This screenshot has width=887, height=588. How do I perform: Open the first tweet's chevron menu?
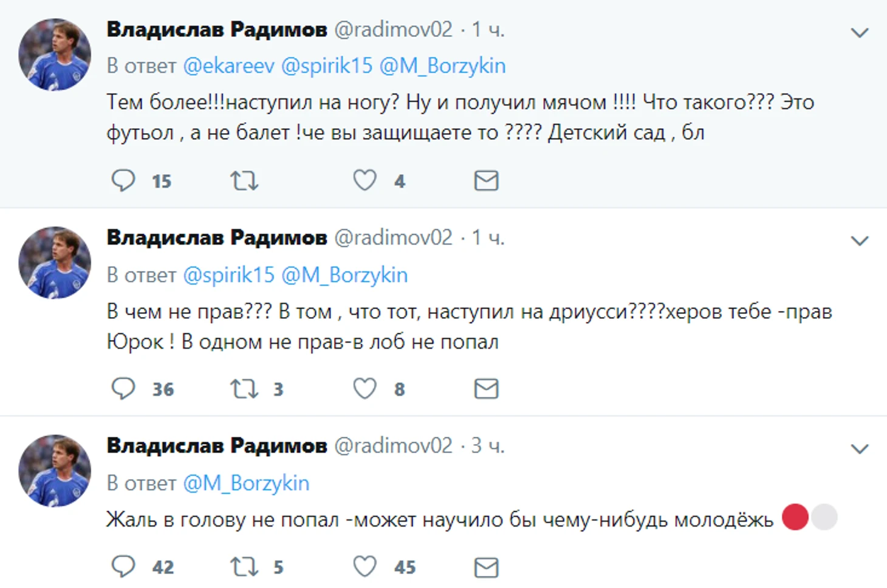click(x=859, y=33)
